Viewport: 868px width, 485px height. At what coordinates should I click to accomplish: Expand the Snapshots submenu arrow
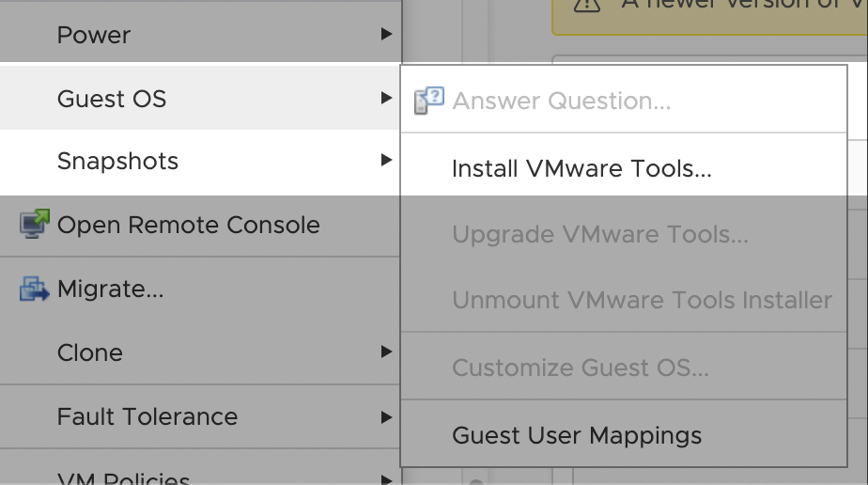[386, 161]
